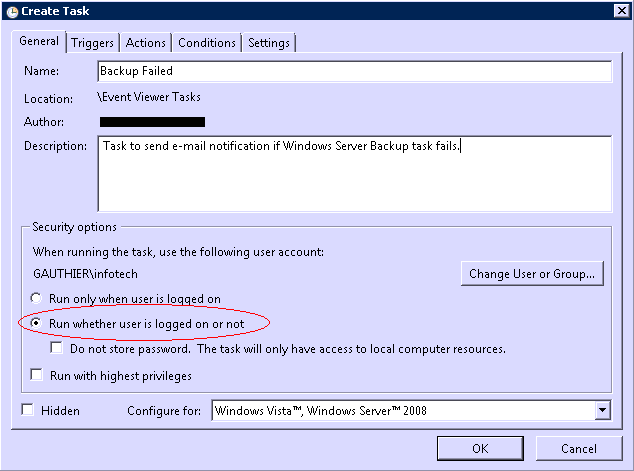Go to the Conditions tab
This screenshot has width=634, height=471.
click(x=207, y=43)
